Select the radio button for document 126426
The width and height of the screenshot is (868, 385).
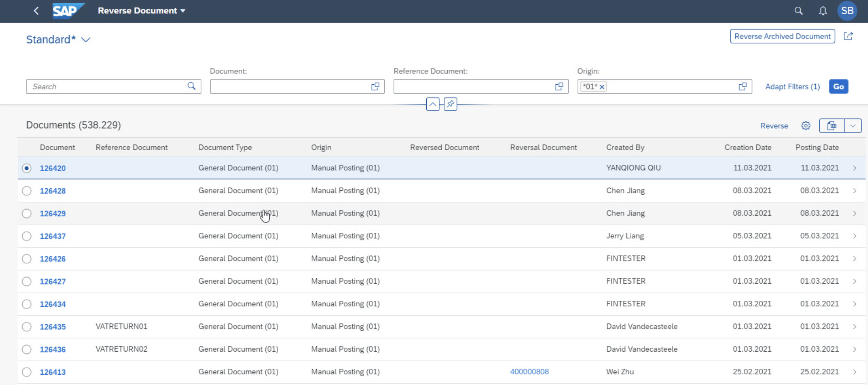27,259
